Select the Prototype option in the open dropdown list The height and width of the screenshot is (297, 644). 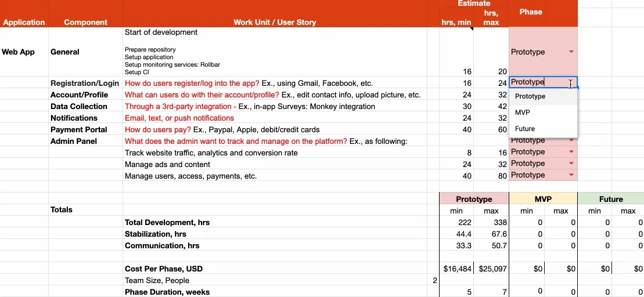543,96
